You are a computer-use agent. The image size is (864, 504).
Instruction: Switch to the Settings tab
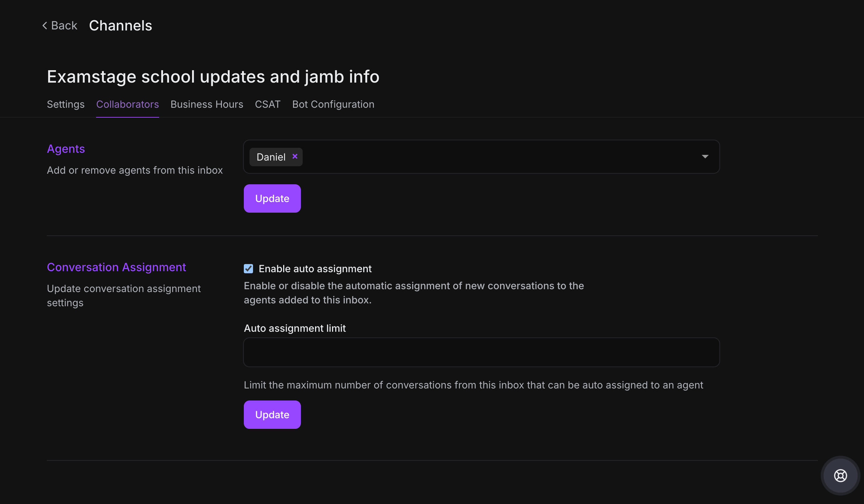tap(66, 104)
